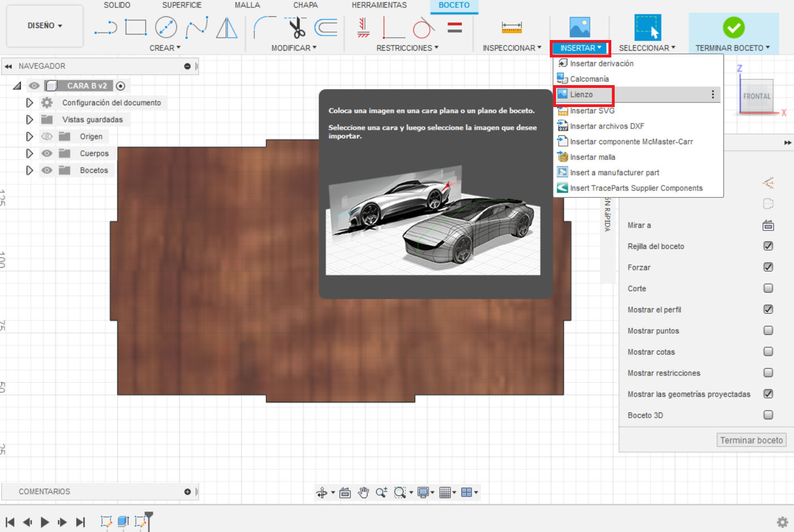The image size is (794, 532).
Task: Enable the Mostrar puntos checkbox
Action: (x=768, y=330)
